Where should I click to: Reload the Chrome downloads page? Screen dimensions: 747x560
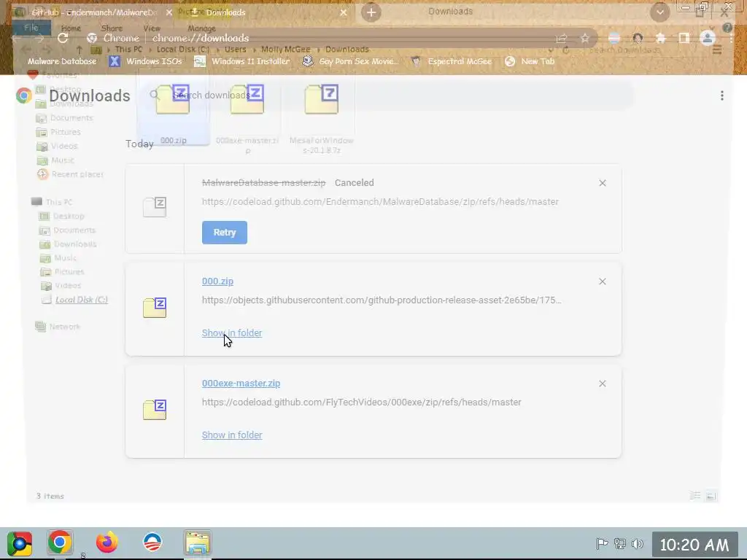click(63, 38)
